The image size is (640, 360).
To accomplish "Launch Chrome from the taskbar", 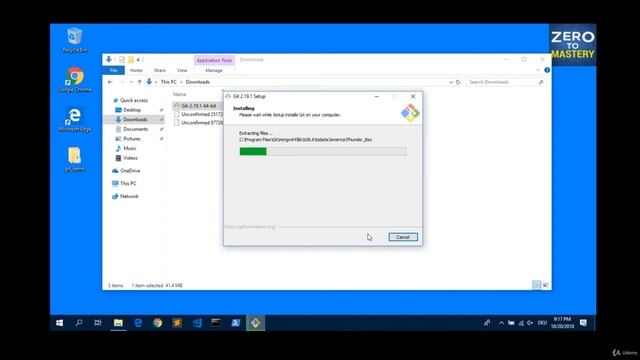I will [158, 323].
